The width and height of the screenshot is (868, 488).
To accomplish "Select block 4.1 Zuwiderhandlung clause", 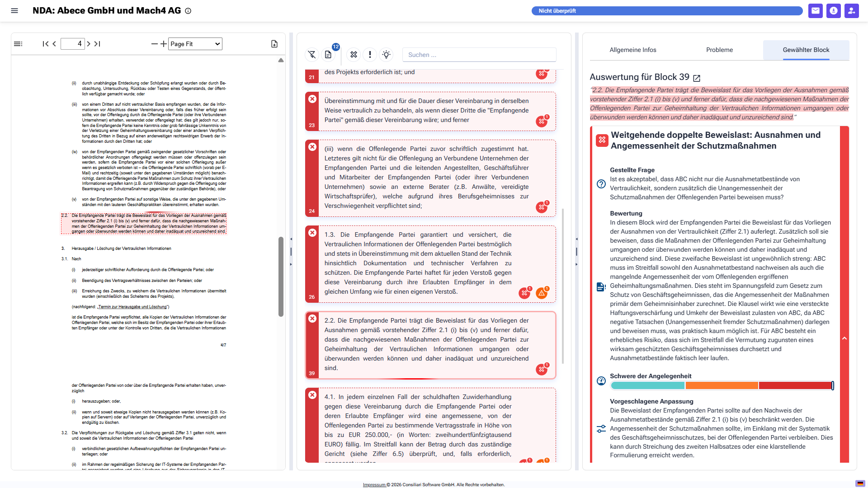I will coord(418,427).
